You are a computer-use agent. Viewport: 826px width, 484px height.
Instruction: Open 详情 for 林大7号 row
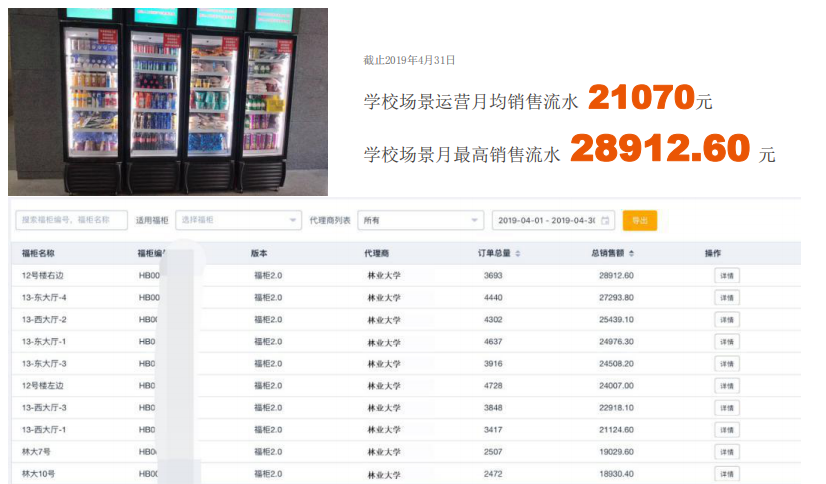point(727,452)
